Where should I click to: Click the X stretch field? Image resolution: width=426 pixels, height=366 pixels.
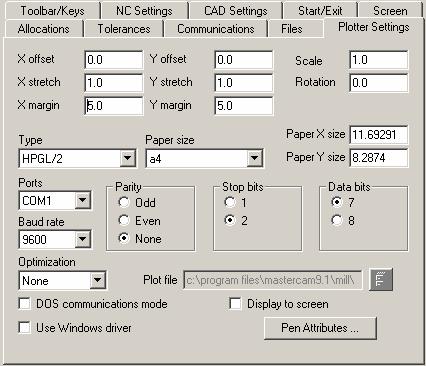point(114,82)
